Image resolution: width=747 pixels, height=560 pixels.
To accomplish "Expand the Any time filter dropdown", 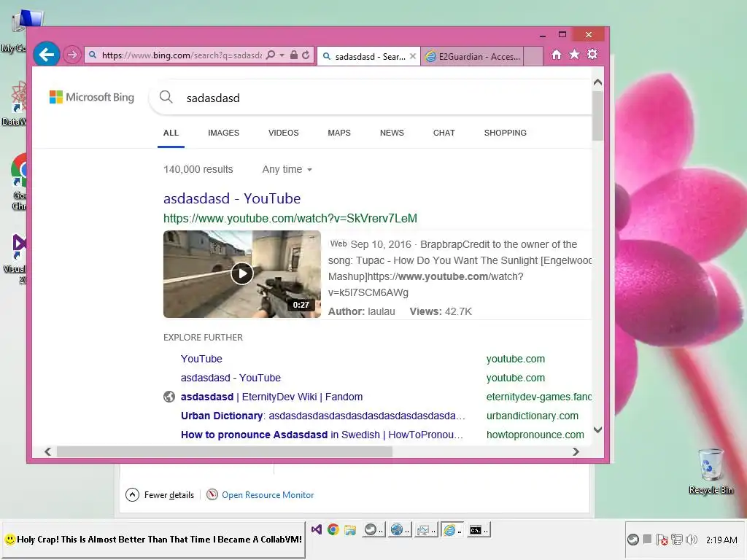I will [x=287, y=169].
